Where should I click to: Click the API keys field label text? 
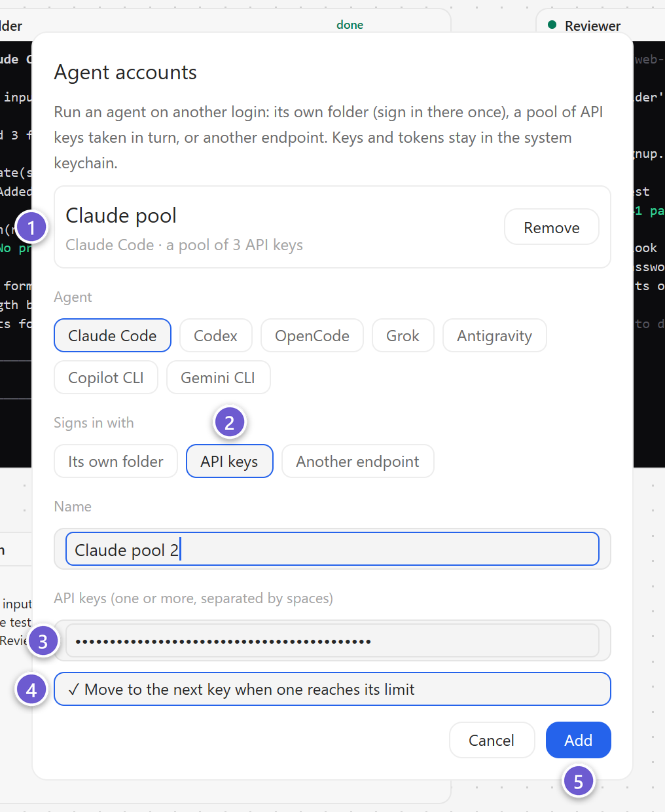pyautogui.click(x=193, y=599)
